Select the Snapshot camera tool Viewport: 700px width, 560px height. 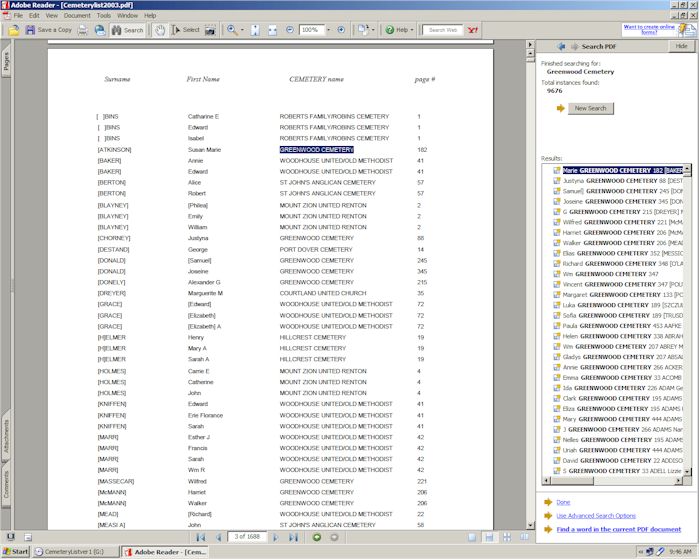(x=210, y=30)
